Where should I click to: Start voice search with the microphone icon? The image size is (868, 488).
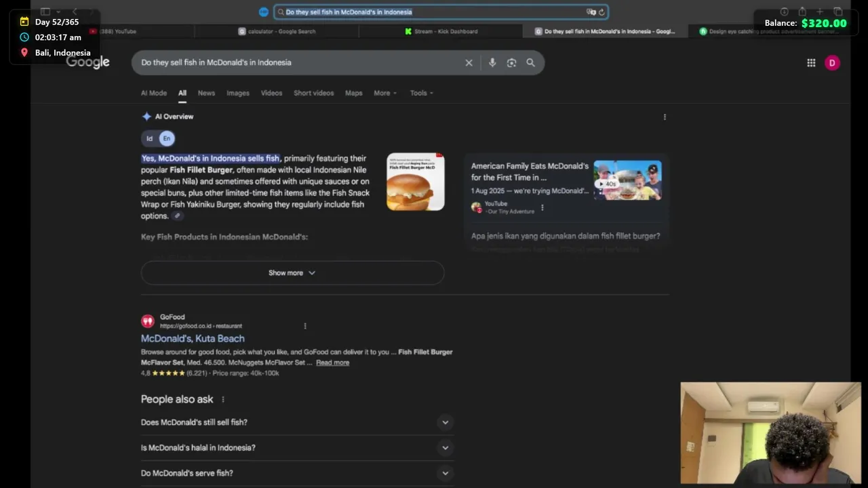[492, 62]
